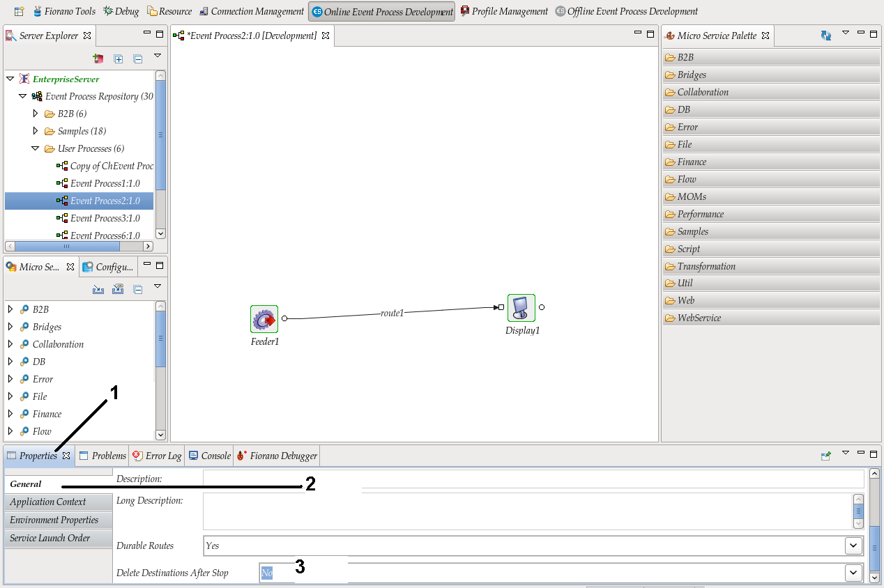Viewport: 884px width, 588px height.
Task: Expand the B2B (6) folder
Action: (x=36, y=114)
